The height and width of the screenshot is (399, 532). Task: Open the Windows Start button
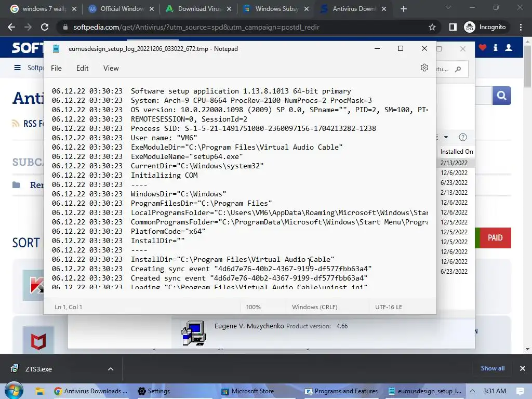(x=14, y=391)
